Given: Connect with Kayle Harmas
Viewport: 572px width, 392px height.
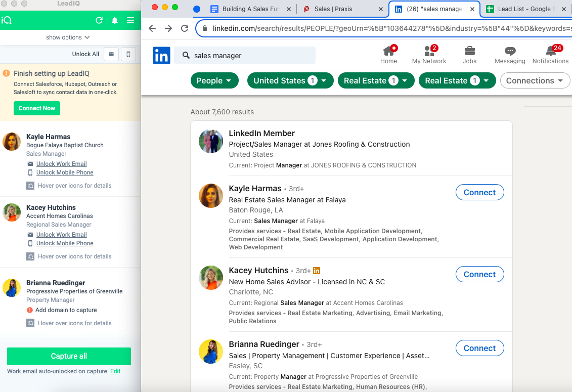Looking at the screenshot, I should tap(480, 192).
